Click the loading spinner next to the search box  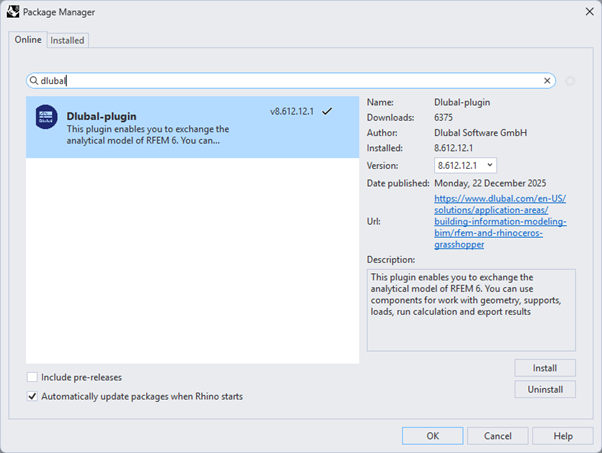(570, 81)
